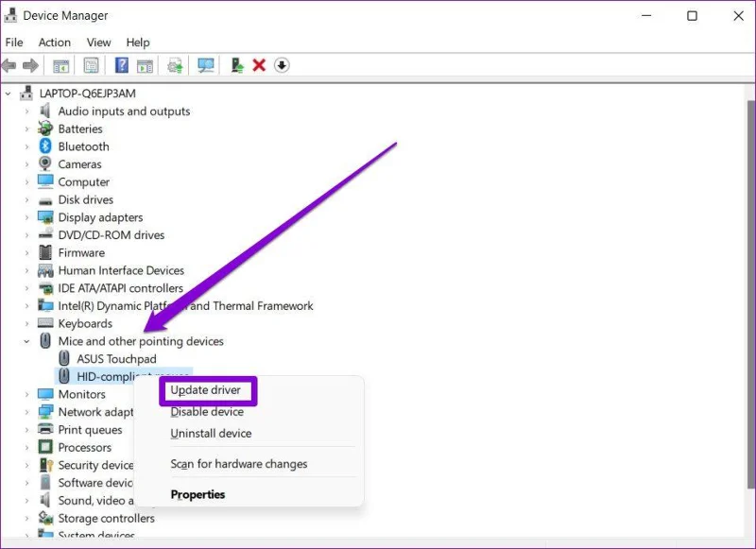Toggle Show/Hide Action Pane toolbar icon
Image resolution: width=756 pixels, height=549 pixels.
coord(145,65)
